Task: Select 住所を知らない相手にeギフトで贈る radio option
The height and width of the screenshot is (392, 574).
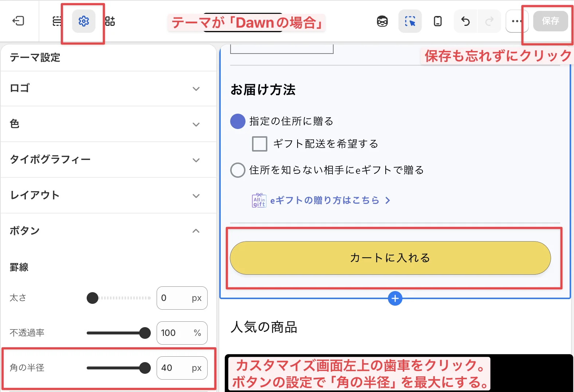Action: pos(238,170)
